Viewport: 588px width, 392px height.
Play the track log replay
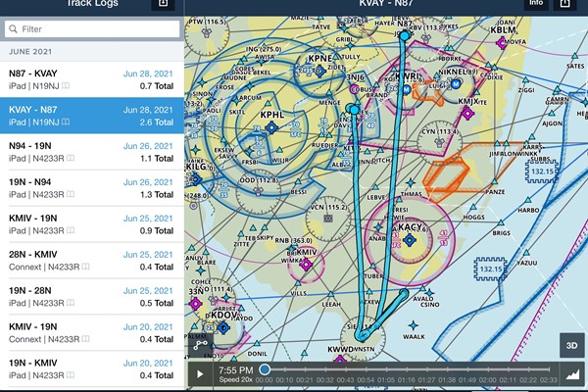click(x=201, y=373)
